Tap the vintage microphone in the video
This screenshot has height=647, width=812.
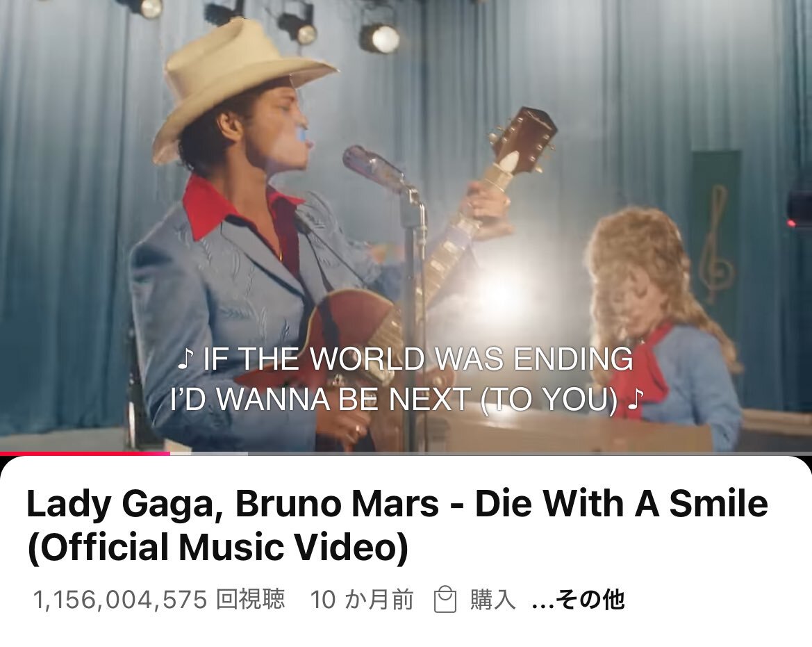pos(374,167)
